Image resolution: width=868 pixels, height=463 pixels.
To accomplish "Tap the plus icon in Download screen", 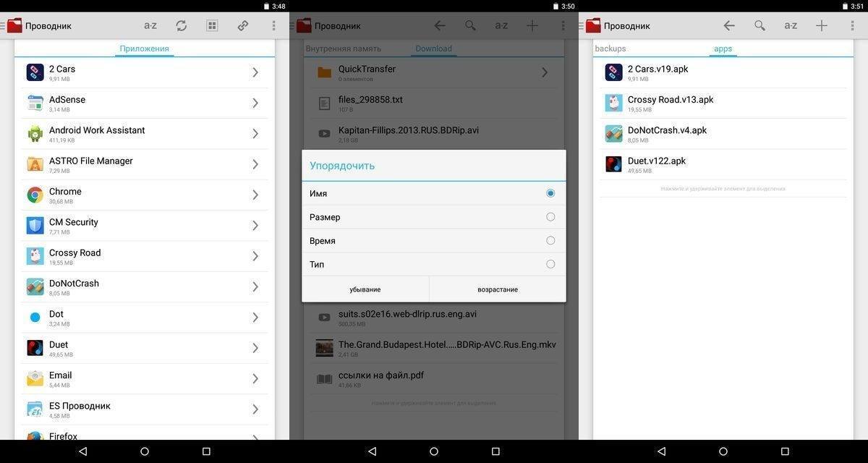I will 532,25.
